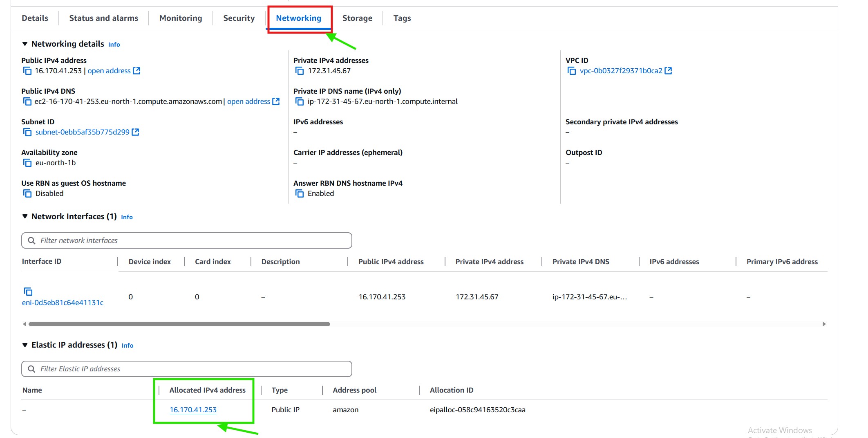The height and width of the screenshot is (438, 868).
Task: Copy the Private IP DNS name
Action: click(x=299, y=101)
